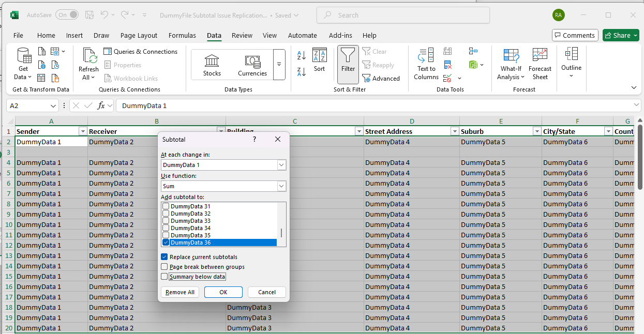
Task: Check the Summary below data option
Action: 164,276
